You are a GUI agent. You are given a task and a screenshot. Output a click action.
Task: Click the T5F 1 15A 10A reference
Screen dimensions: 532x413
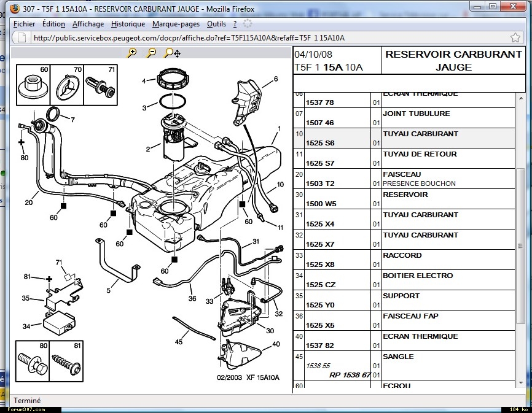point(329,68)
